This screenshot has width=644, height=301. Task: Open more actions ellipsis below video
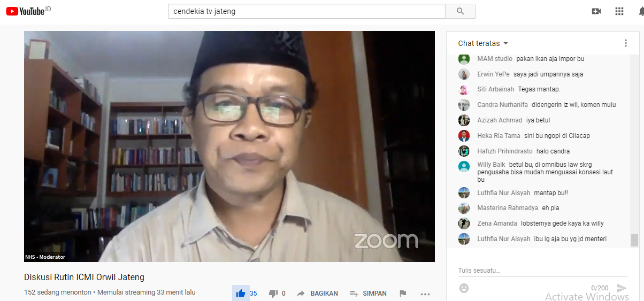[425, 294]
